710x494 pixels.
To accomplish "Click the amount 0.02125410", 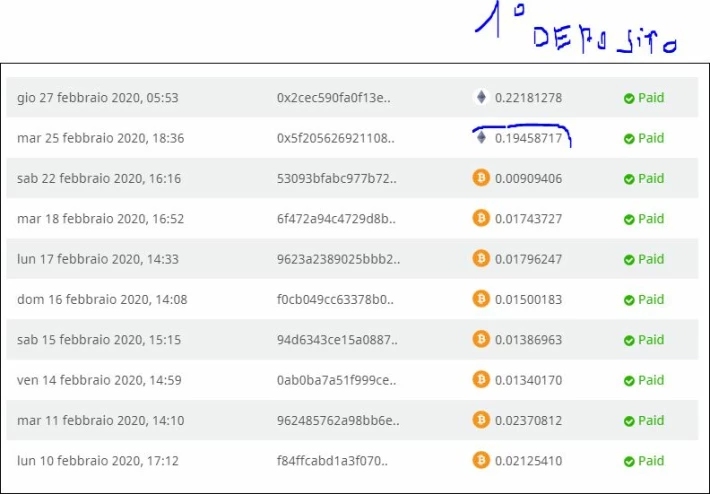I will click(x=528, y=460).
